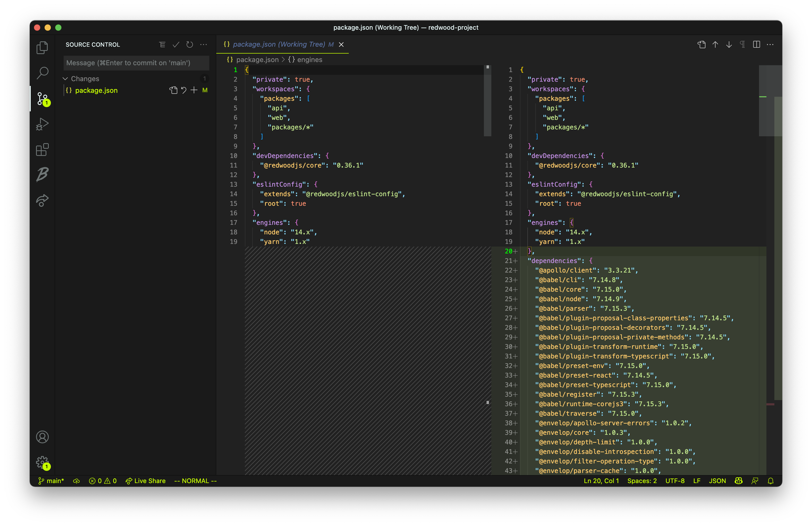Click the changes count badge beside Changes
Image resolution: width=812 pixels, height=526 pixels.
click(x=204, y=79)
